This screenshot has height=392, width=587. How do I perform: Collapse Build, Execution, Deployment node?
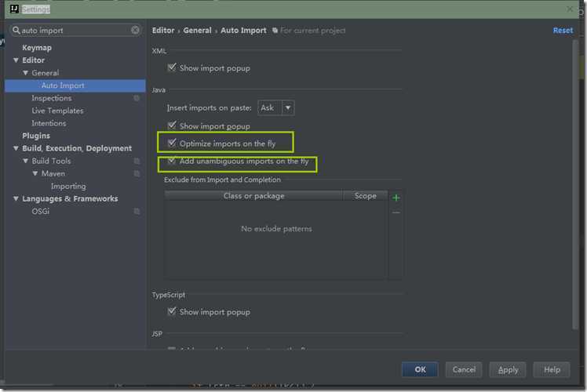(16, 148)
